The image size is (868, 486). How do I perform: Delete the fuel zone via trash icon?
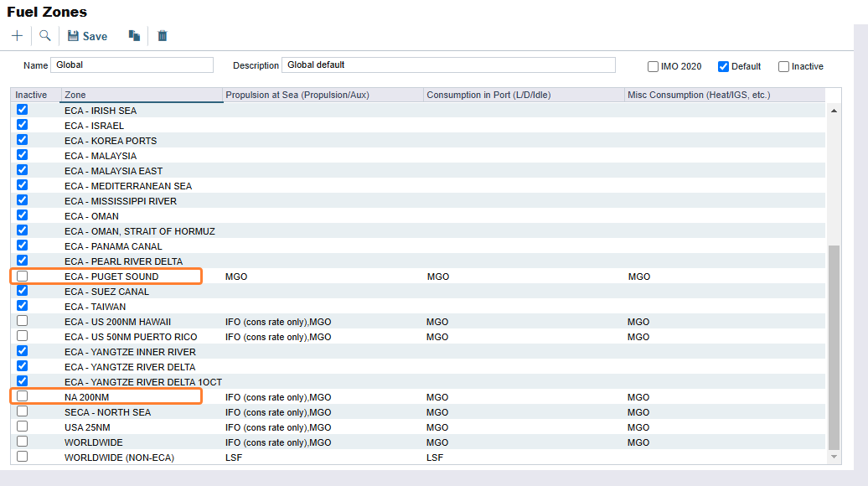[162, 36]
